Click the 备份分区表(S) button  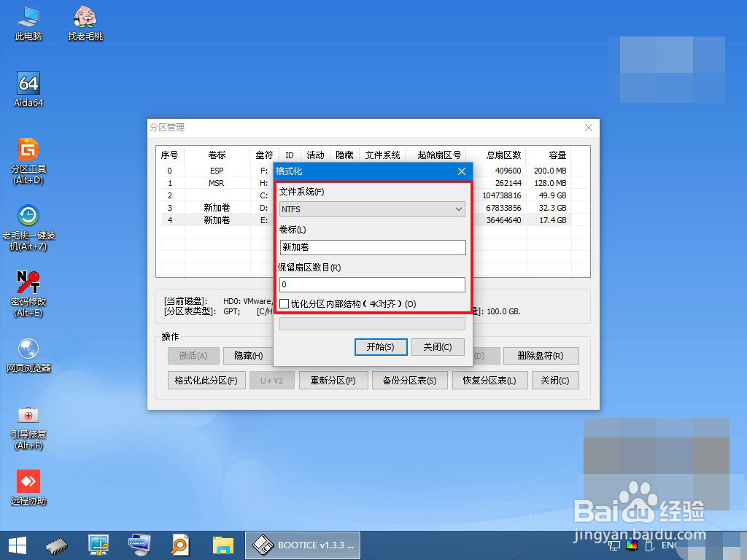(410, 381)
